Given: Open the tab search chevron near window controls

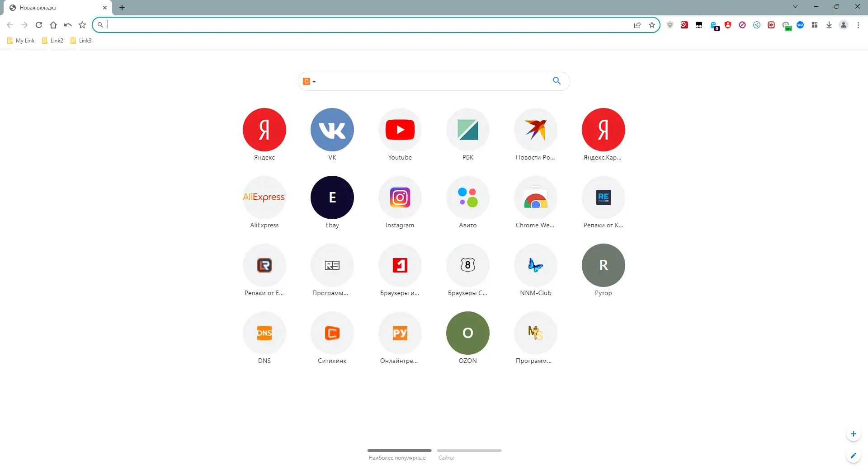Looking at the screenshot, I should (795, 6).
